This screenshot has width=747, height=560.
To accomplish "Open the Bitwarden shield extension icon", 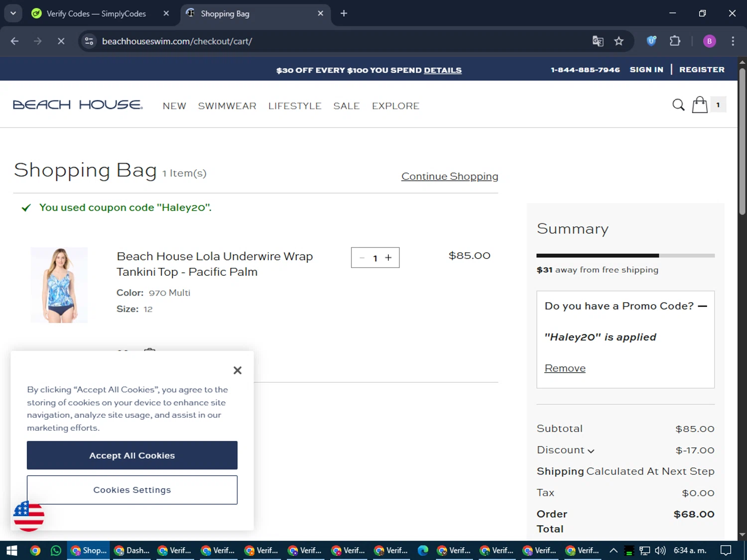I will click(651, 41).
